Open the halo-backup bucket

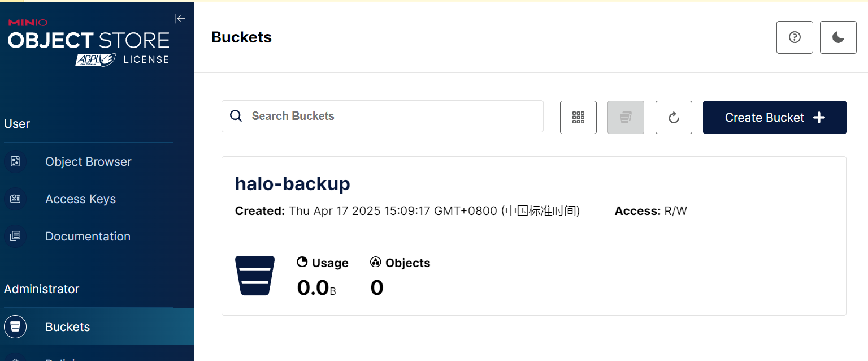[292, 183]
